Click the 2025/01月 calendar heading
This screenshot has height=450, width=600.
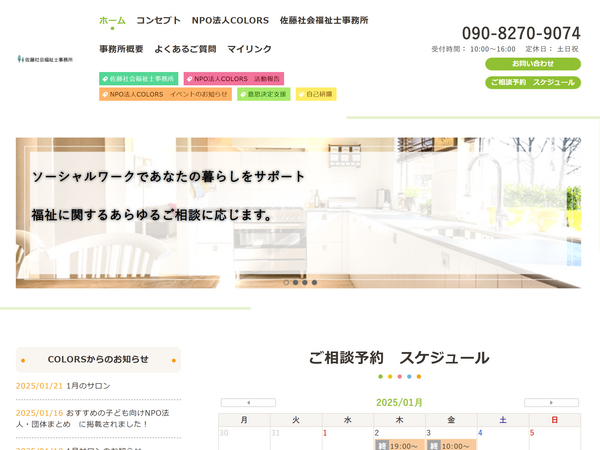[x=399, y=403]
